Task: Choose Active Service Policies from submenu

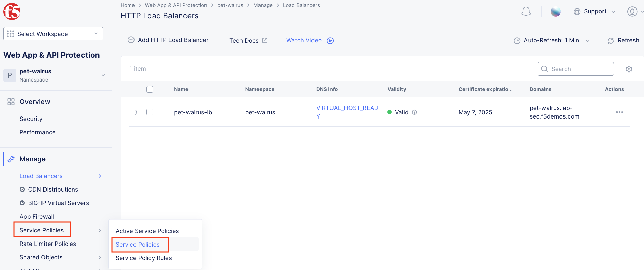Action: click(x=147, y=231)
